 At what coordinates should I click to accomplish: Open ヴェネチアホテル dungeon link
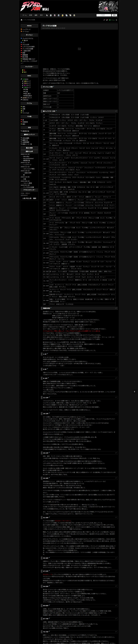(28, 39)
